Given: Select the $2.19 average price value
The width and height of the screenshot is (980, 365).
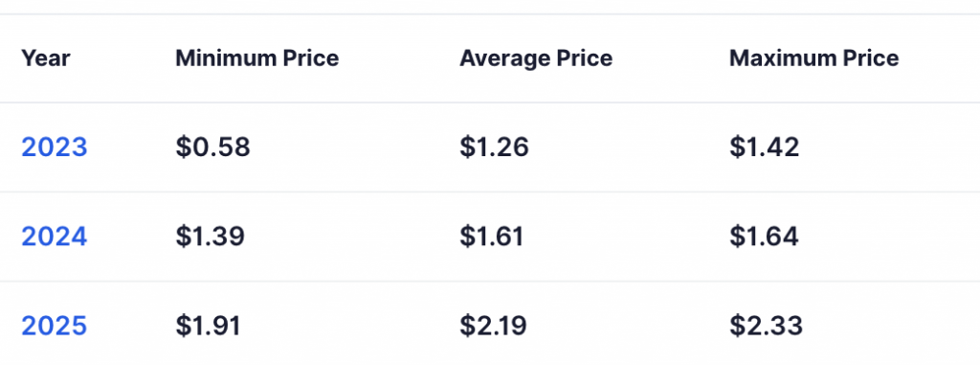Looking at the screenshot, I should tap(494, 326).
